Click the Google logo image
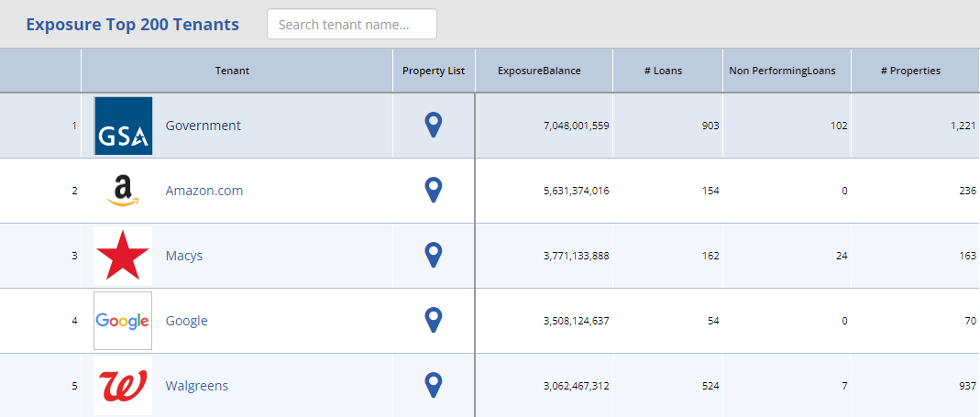The width and height of the screenshot is (980, 417). (x=123, y=321)
